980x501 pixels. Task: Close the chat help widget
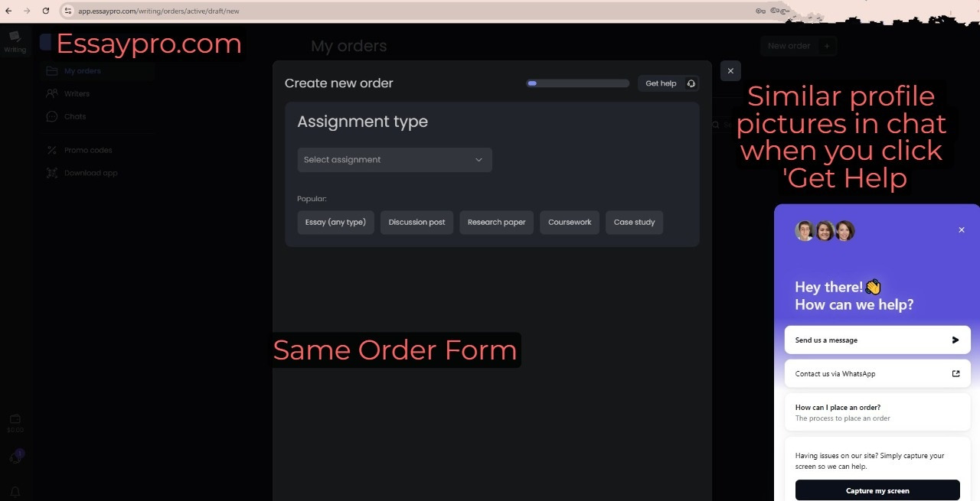(x=962, y=229)
